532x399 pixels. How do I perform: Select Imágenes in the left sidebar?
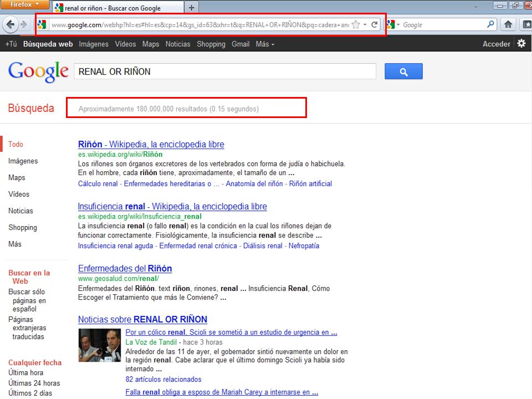point(23,161)
